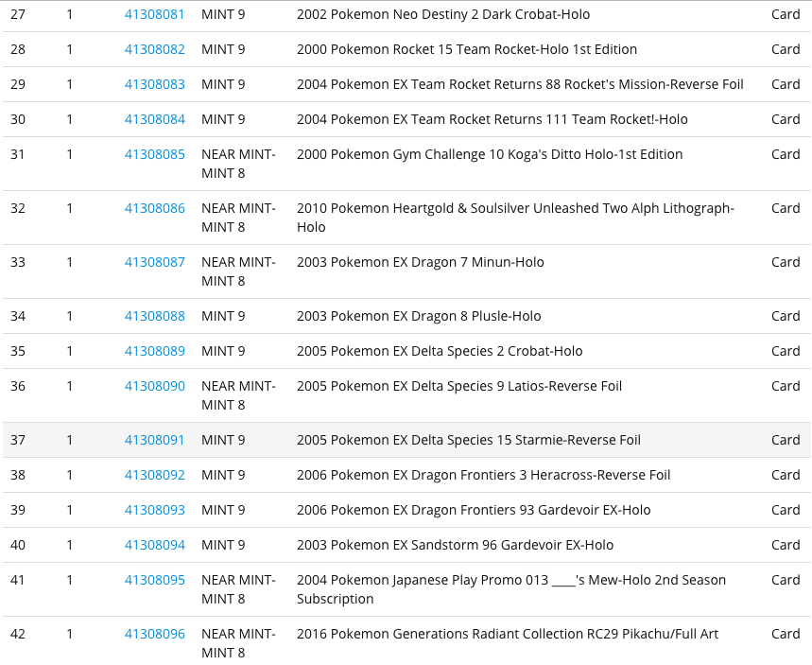Open cert number 41308093 link
This screenshot has height=665, width=812.
[x=154, y=510]
